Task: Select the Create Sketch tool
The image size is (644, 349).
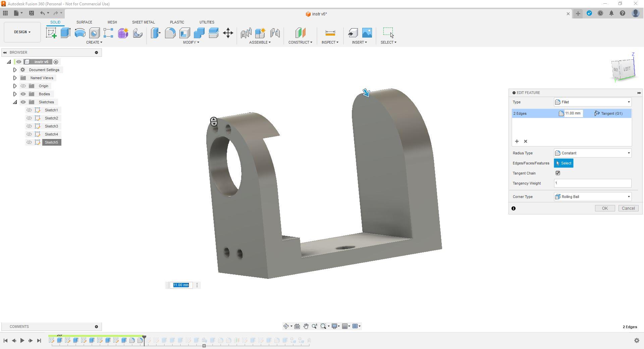Action: 51,33
